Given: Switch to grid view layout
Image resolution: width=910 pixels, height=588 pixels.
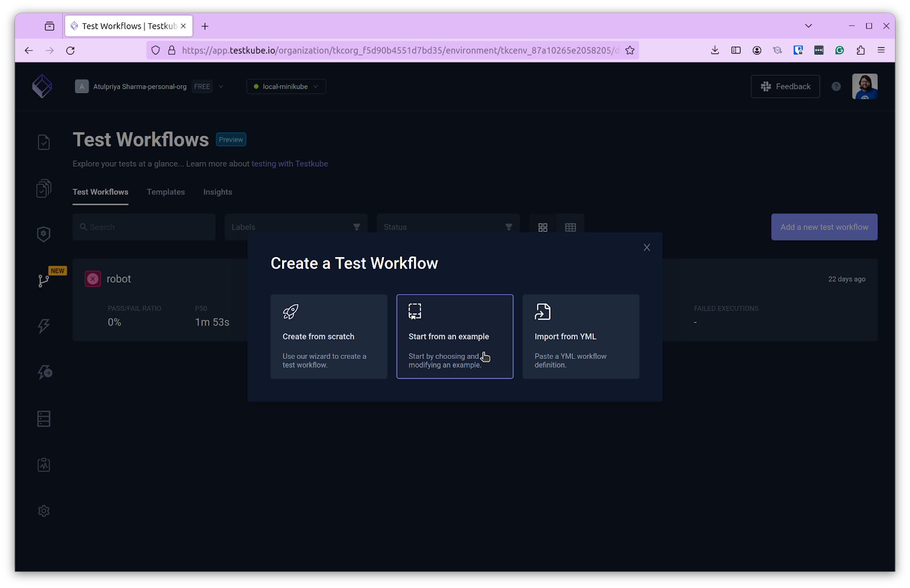Looking at the screenshot, I should pyautogui.click(x=543, y=227).
